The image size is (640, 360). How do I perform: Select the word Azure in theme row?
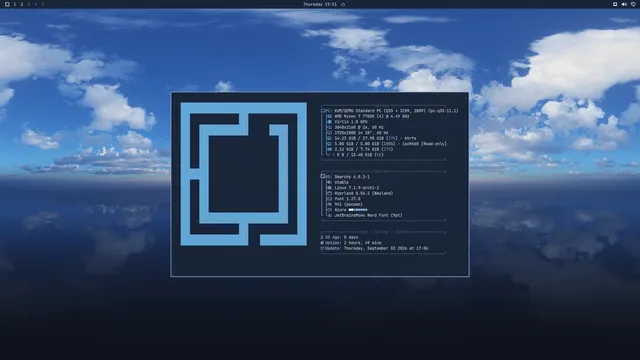pyautogui.click(x=340, y=210)
